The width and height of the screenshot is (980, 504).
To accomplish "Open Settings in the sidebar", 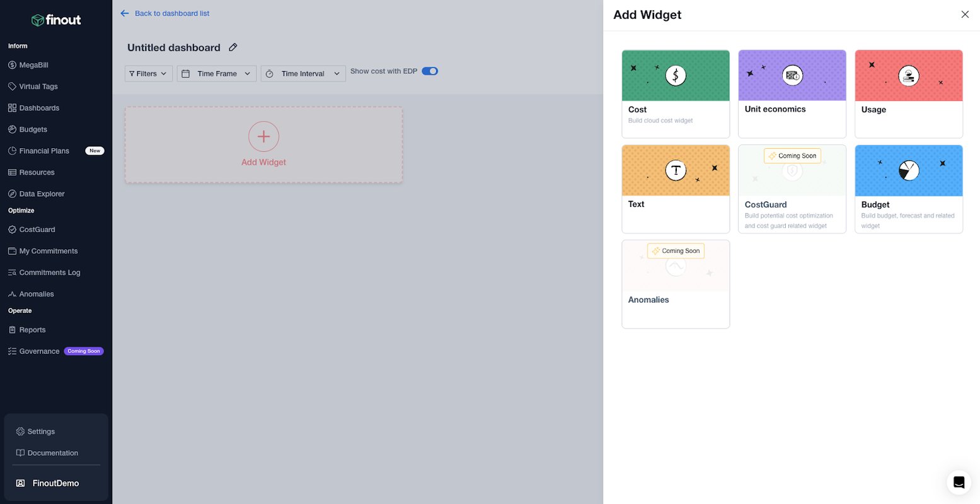I will (41, 431).
